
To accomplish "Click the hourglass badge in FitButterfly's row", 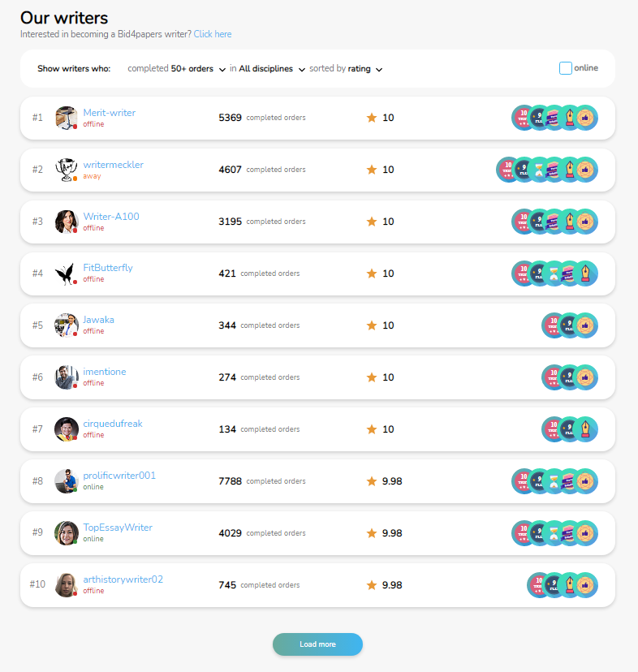I will pyautogui.click(x=554, y=274).
